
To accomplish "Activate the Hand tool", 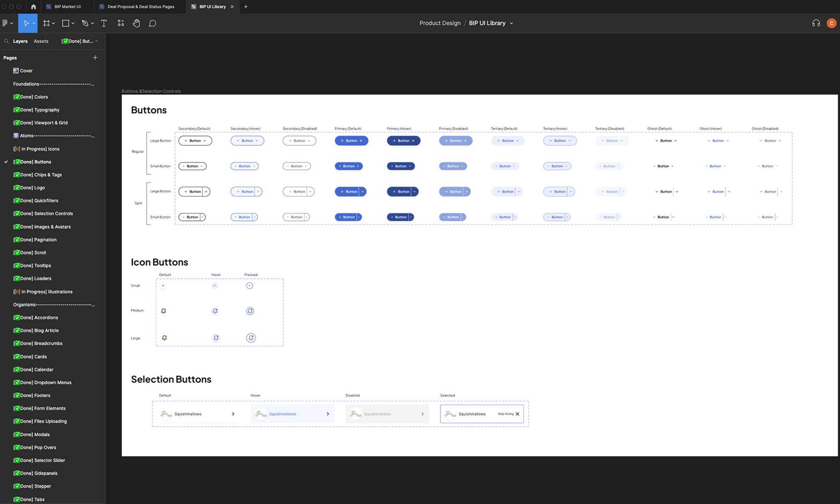I will (x=136, y=23).
